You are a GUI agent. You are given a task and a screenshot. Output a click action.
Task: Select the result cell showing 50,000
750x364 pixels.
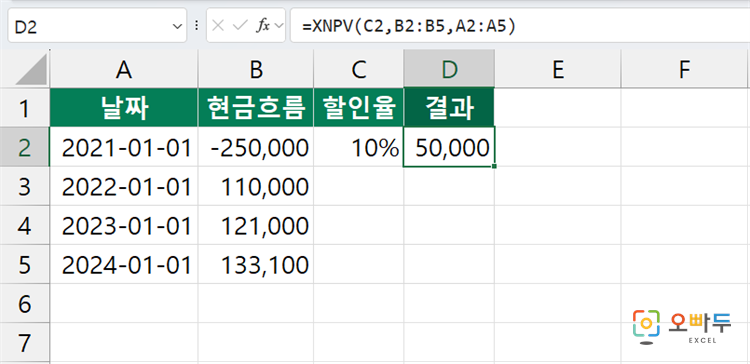449,147
